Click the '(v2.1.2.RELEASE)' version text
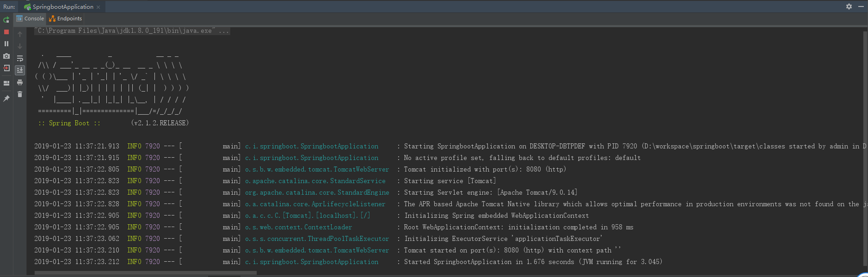 pyautogui.click(x=160, y=123)
